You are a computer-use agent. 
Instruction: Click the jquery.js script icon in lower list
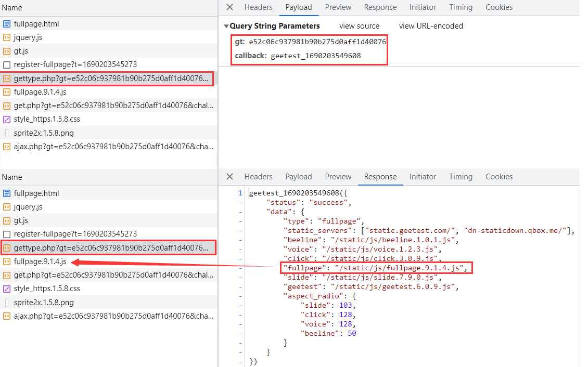7,207
